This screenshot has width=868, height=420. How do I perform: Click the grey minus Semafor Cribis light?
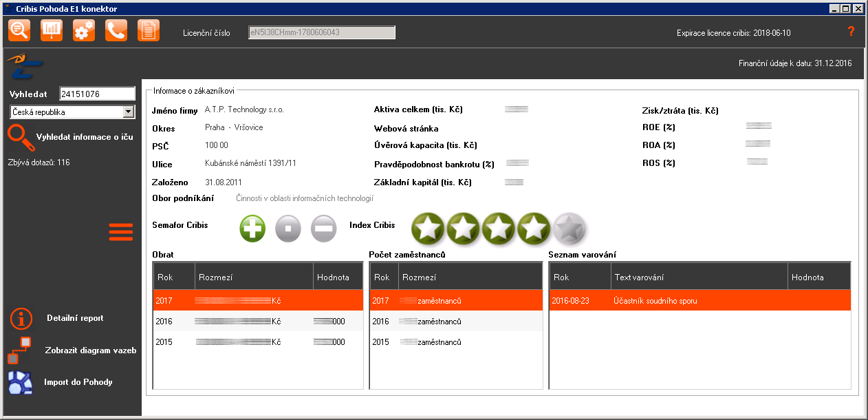(324, 229)
